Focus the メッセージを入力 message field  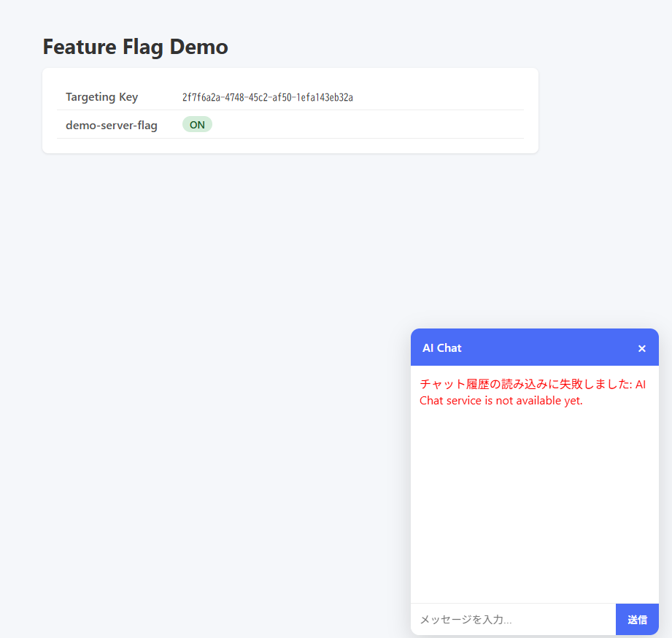[513, 620]
